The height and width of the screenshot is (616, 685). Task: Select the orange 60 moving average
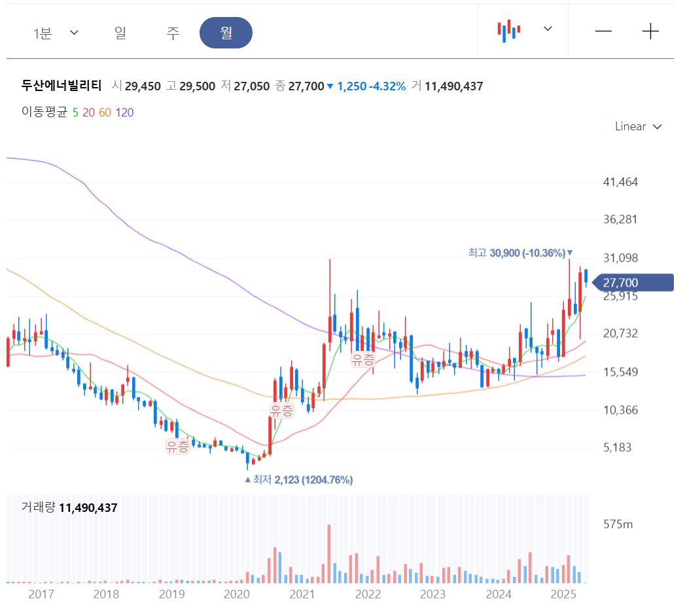point(105,113)
